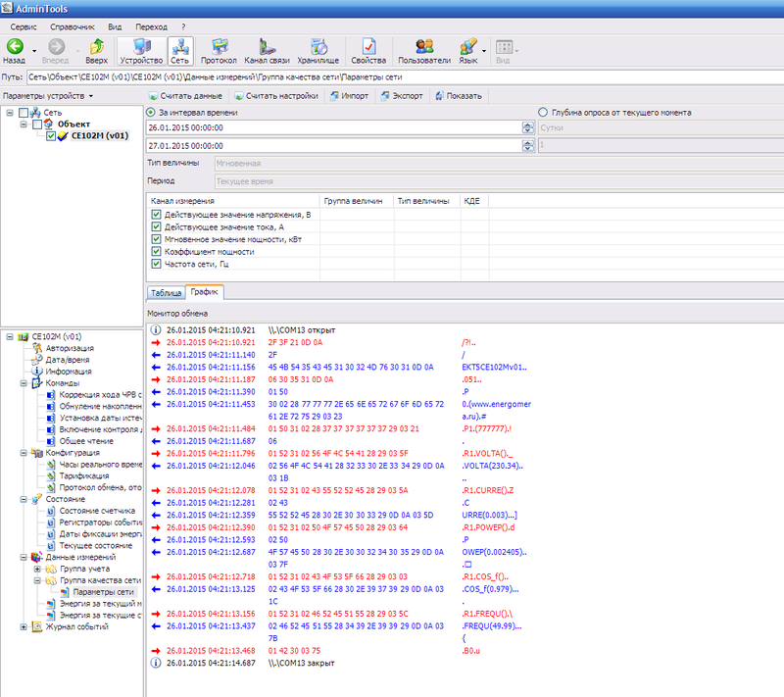The image size is (784, 697).
Task: Open Канал связи toolbar icon
Action: pyautogui.click(x=267, y=46)
